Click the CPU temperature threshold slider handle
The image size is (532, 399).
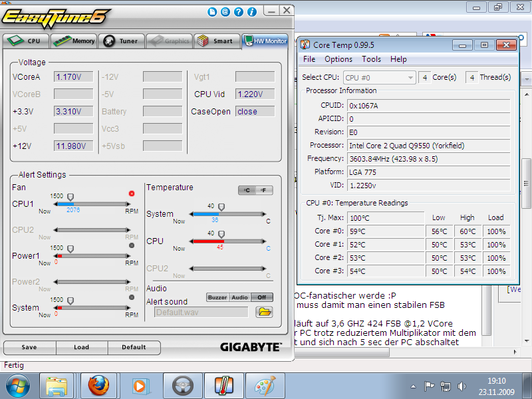pyautogui.click(x=221, y=234)
